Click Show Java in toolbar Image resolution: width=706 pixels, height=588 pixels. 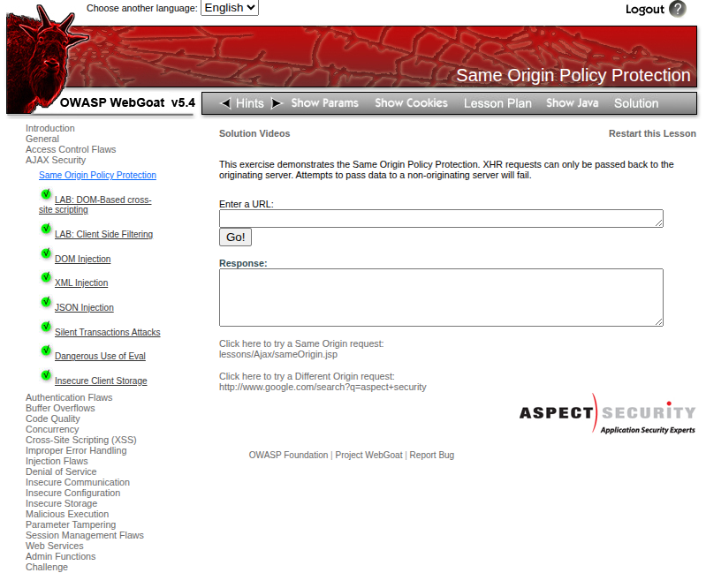573,103
